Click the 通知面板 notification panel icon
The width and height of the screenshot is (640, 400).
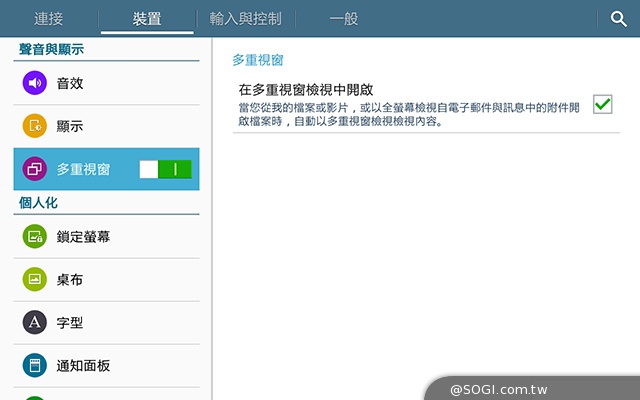(x=35, y=365)
